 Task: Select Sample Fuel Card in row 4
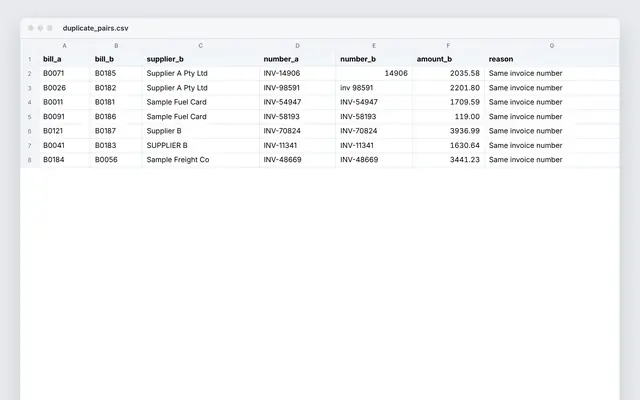click(201, 102)
